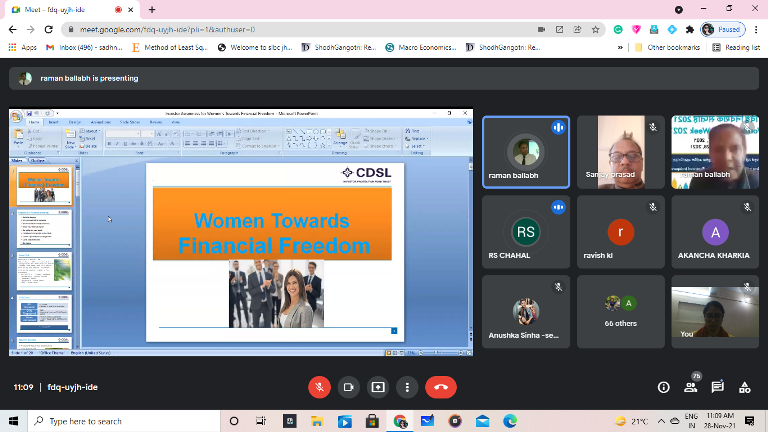Open Activities panel icon
The width and height of the screenshot is (768, 432).
click(744, 387)
